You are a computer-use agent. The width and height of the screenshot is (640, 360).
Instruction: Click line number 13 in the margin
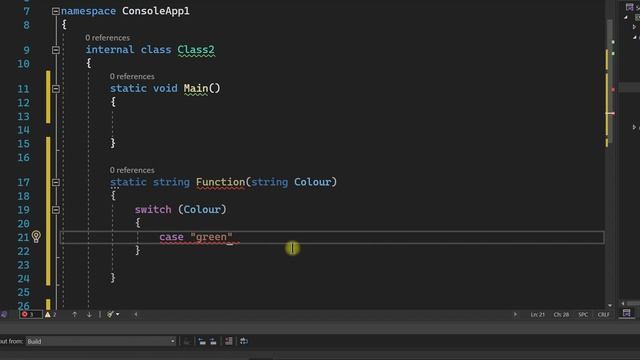24,117
